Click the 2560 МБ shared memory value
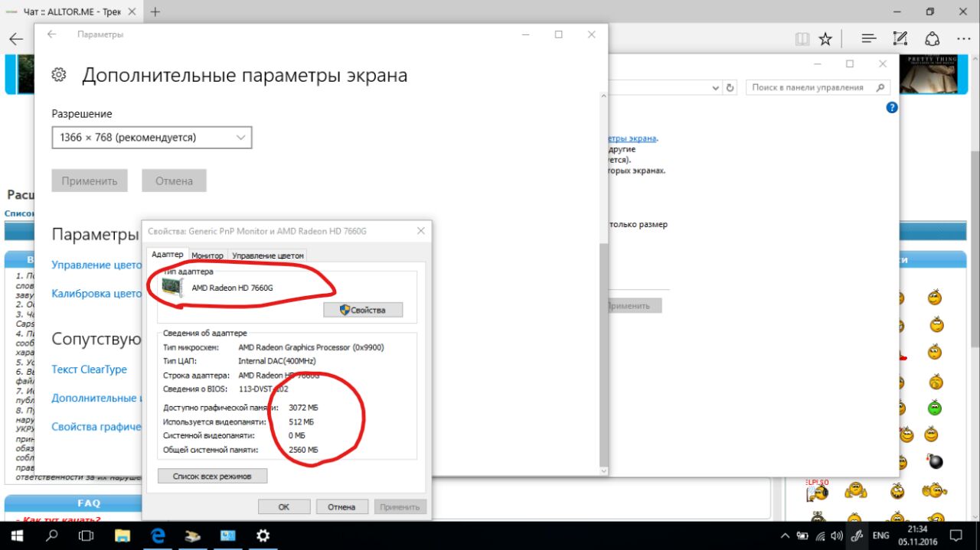The image size is (980, 550). pos(303,450)
